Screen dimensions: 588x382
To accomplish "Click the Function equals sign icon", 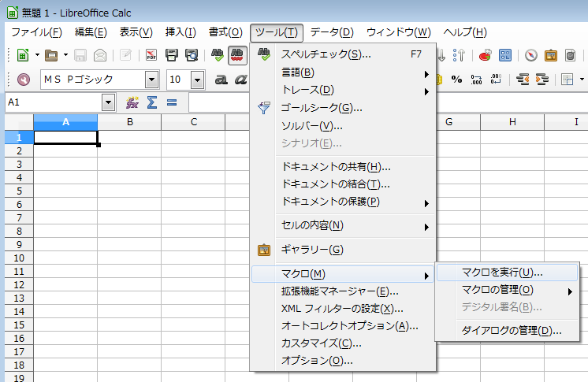I will [x=172, y=102].
